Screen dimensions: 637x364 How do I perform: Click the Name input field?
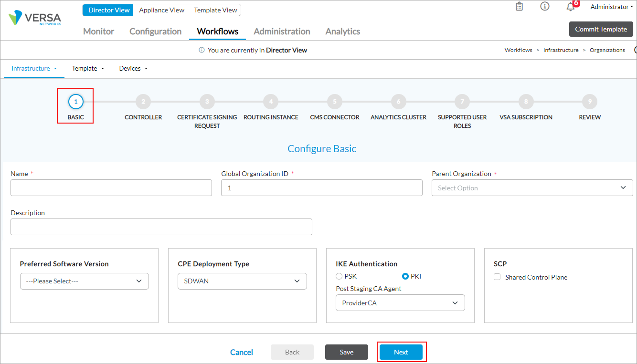tap(111, 188)
